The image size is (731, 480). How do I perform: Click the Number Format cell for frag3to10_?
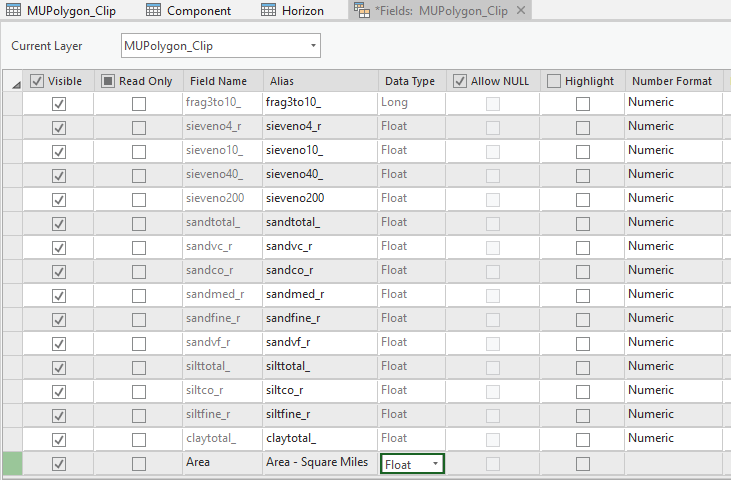673,102
